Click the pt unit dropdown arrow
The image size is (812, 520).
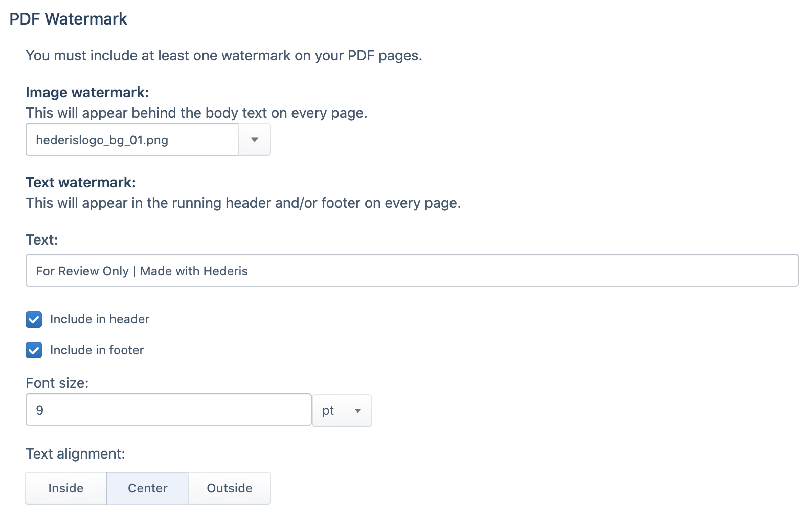(358, 410)
